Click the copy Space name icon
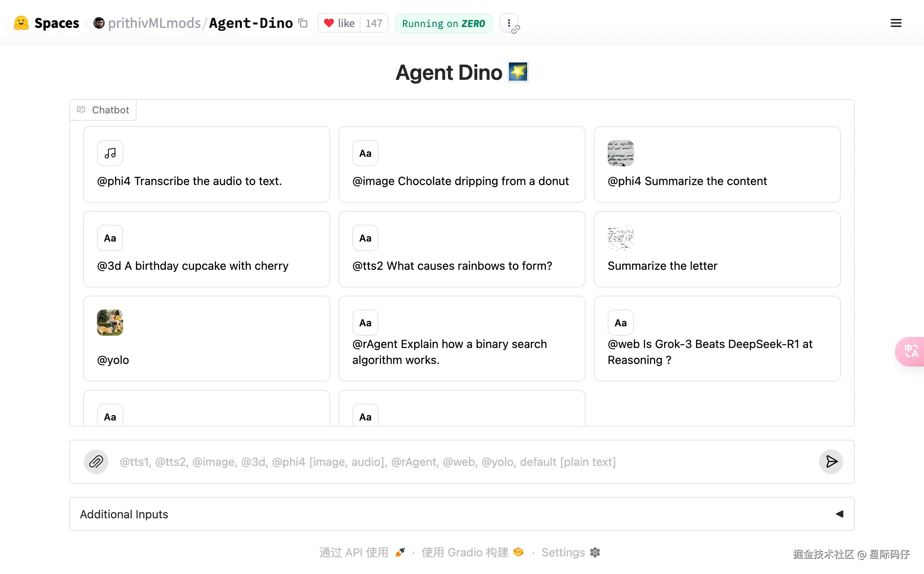The width and height of the screenshot is (924, 574). [x=303, y=23]
